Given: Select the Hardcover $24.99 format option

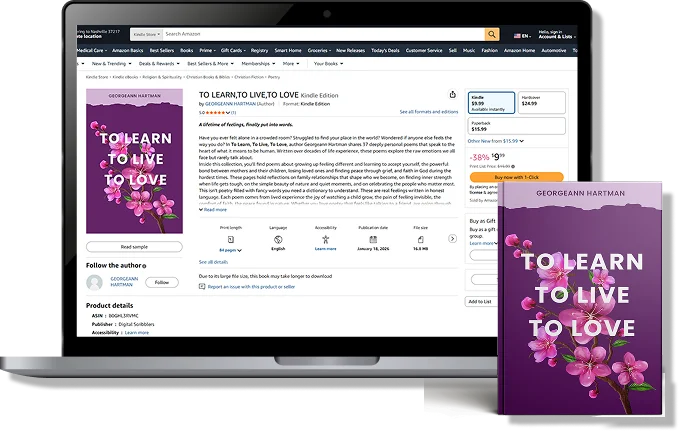Looking at the screenshot, I should click(x=541, y=103).
